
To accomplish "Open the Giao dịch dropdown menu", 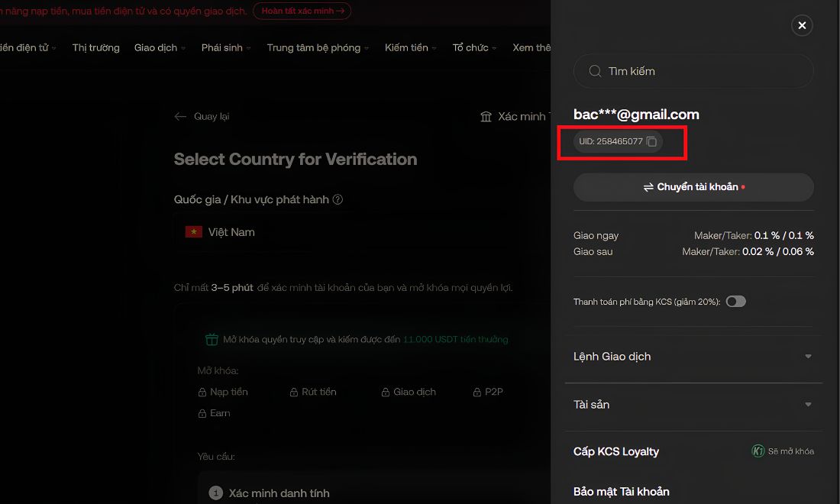I will pyautogui.click(x=160, y=47).
